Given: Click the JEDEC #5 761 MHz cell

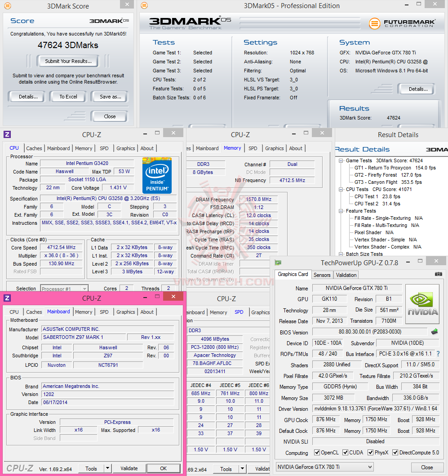Looking at the screenshot, I should [230, 393].
